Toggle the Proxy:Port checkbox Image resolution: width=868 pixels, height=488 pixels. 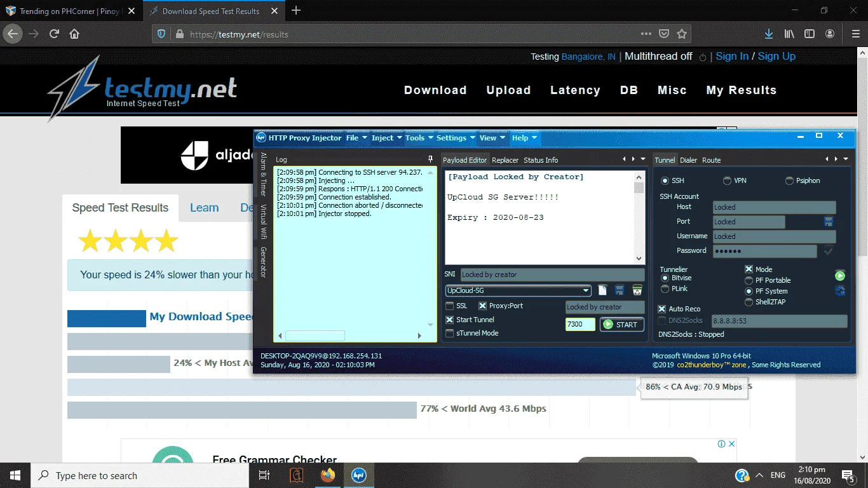[482, 306]
